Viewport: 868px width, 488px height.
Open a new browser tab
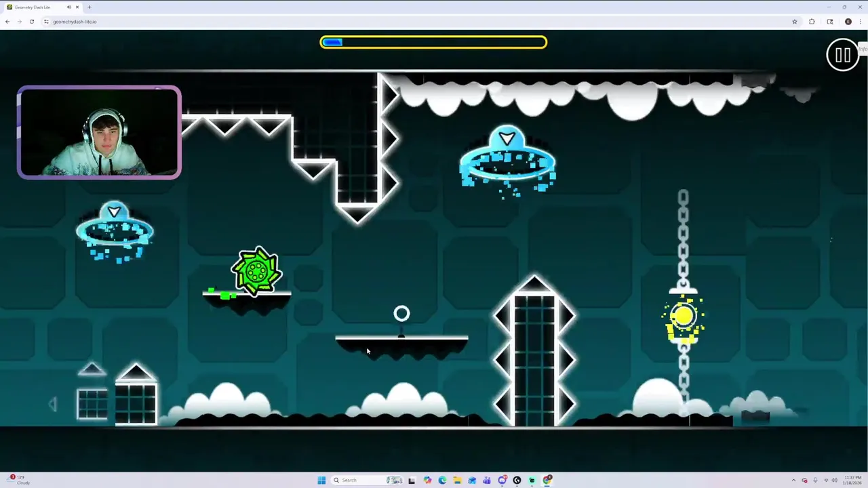(90, 7)
